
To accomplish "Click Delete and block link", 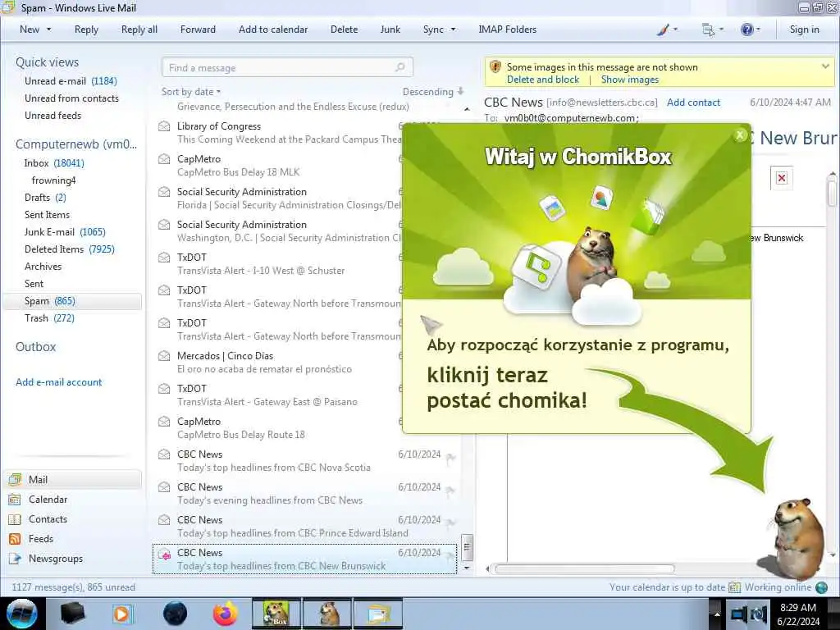I will coord(543,80).
